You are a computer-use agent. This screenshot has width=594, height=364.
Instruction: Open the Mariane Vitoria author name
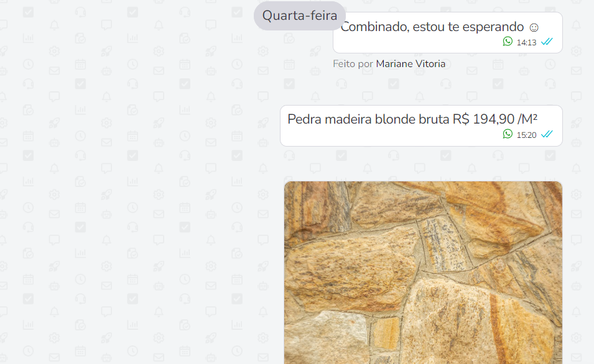pos(411,63)
